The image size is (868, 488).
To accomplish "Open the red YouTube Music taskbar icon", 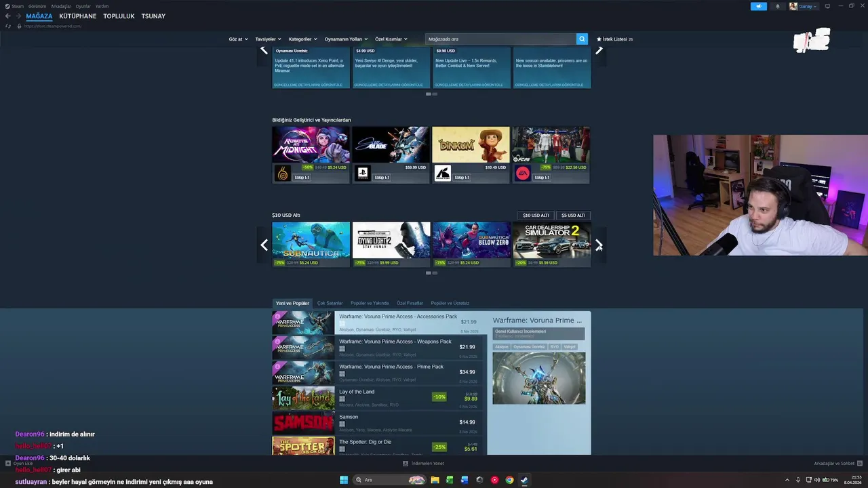I will click(494, 480).
